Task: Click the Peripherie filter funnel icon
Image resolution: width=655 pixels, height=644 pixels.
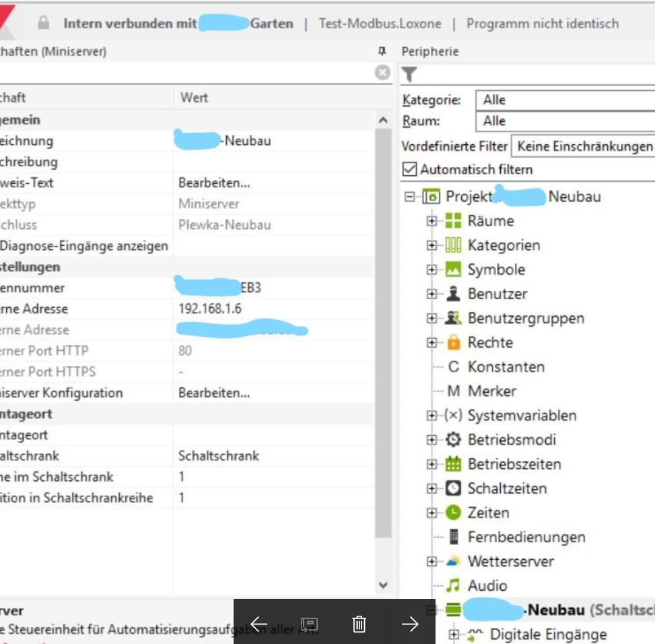Action: click(x=409, y=74)
